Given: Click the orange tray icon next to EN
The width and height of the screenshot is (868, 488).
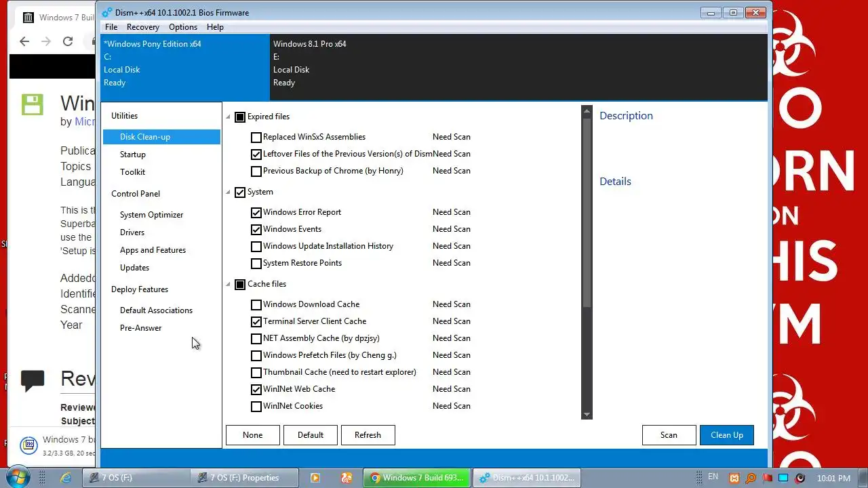Looking at the screenshot, I should pyautogui.click(x=734, y=479).
